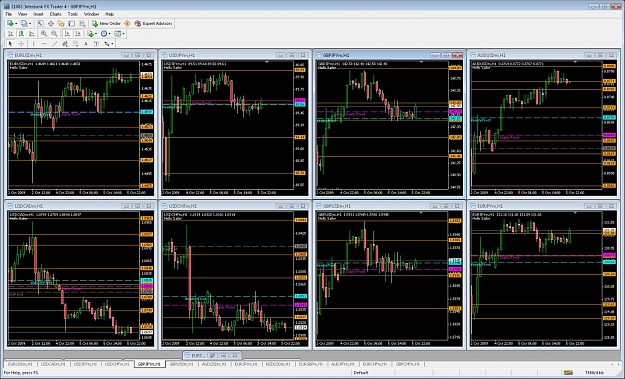Screen dimensions: 625x379
Task: Click the Periods clock toolbar icon
Action: coord(104,34)
